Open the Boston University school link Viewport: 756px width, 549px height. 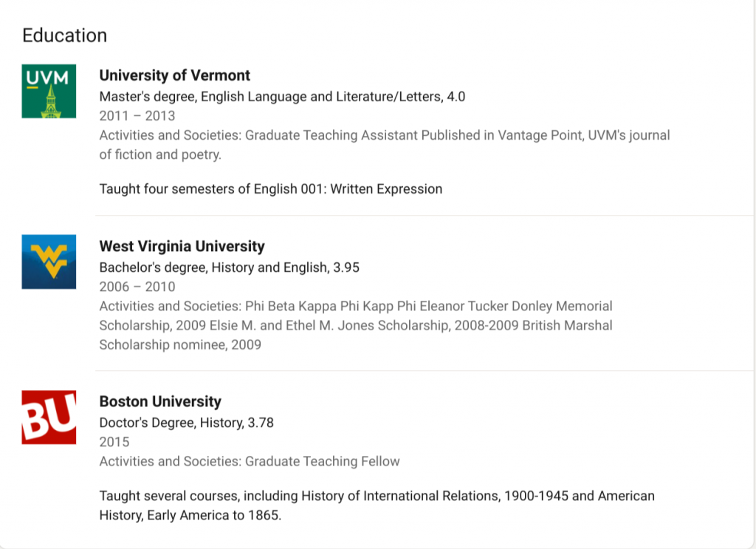(160, 401)
